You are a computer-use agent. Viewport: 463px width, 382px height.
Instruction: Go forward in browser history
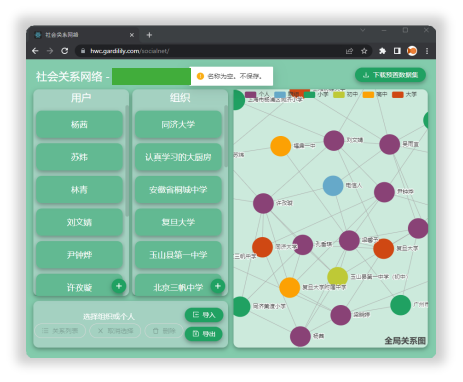click(50, 51)
